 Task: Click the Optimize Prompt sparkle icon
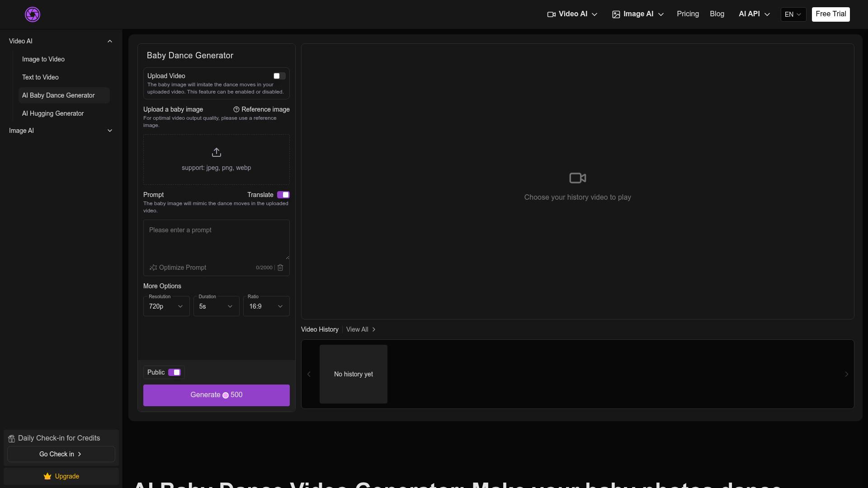coord(153,267)
